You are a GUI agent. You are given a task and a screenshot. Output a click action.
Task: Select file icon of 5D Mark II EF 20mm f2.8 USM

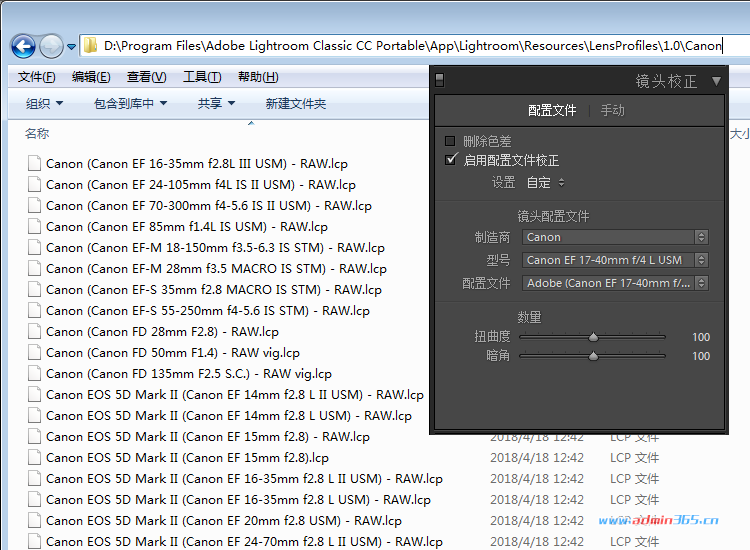[34, 521]
